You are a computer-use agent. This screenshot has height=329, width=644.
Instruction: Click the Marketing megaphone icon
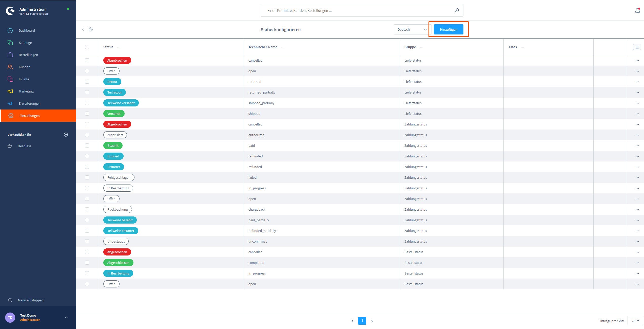10,91
